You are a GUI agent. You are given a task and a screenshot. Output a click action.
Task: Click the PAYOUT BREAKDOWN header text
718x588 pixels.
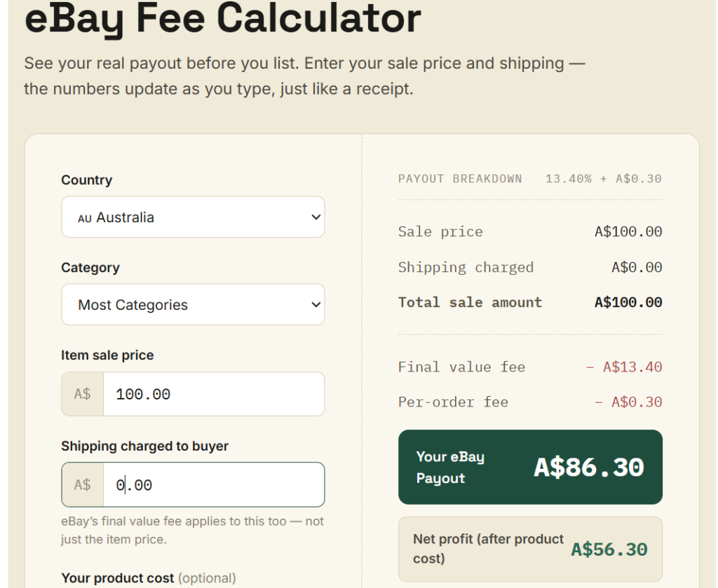point(460,179)
